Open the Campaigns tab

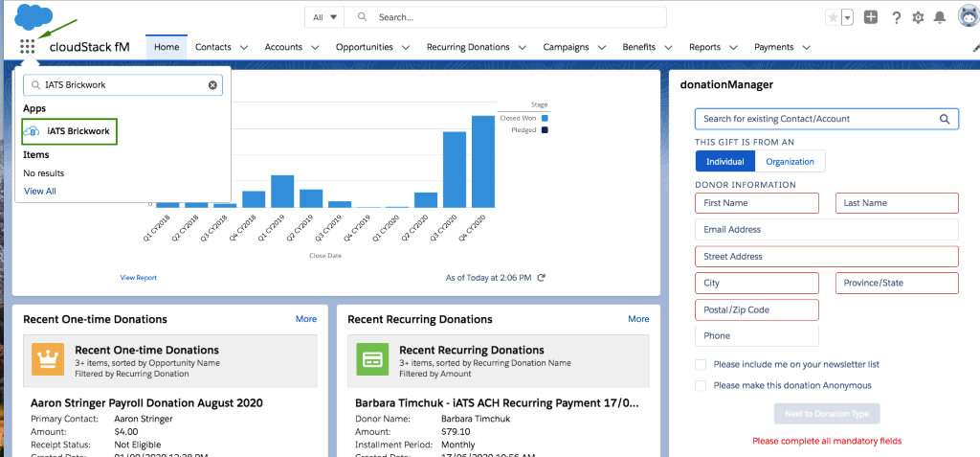click(x=566, y=47)
